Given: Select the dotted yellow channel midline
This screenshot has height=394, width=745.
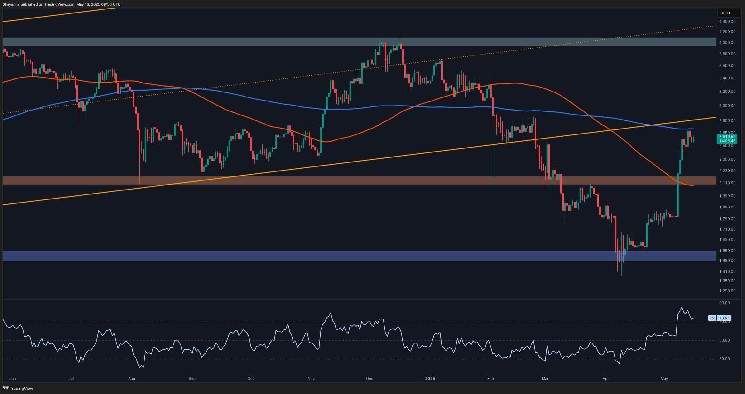Looking at the screenshot, I should 359,70.
